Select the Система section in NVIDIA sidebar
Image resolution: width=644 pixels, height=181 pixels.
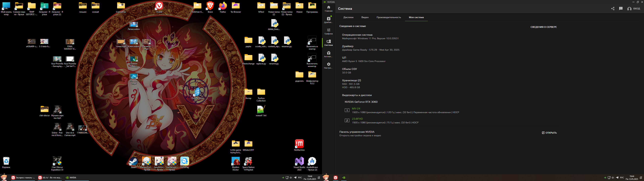click(x=329, y=43)
